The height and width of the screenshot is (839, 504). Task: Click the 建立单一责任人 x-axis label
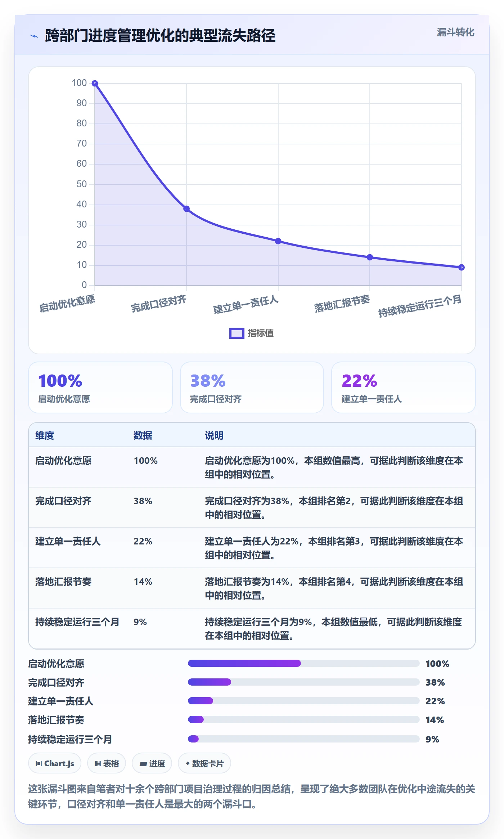click(246, 305)
